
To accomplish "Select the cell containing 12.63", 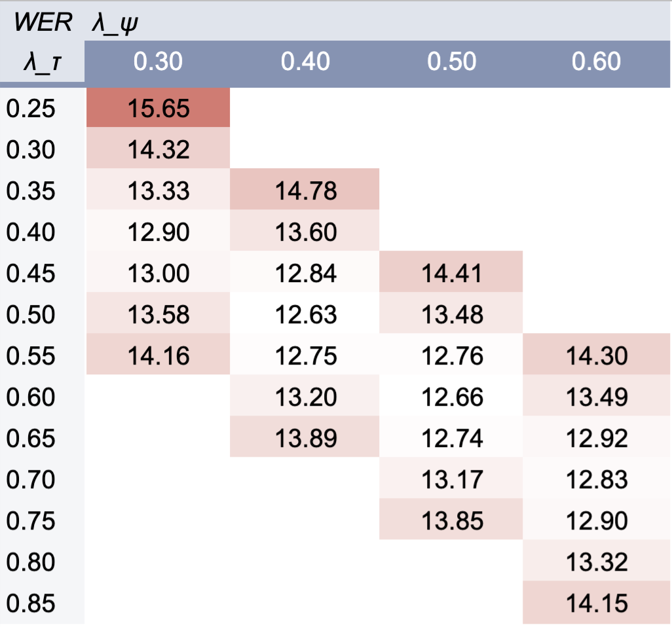I will pyautogui.click(x=305, y=314).
